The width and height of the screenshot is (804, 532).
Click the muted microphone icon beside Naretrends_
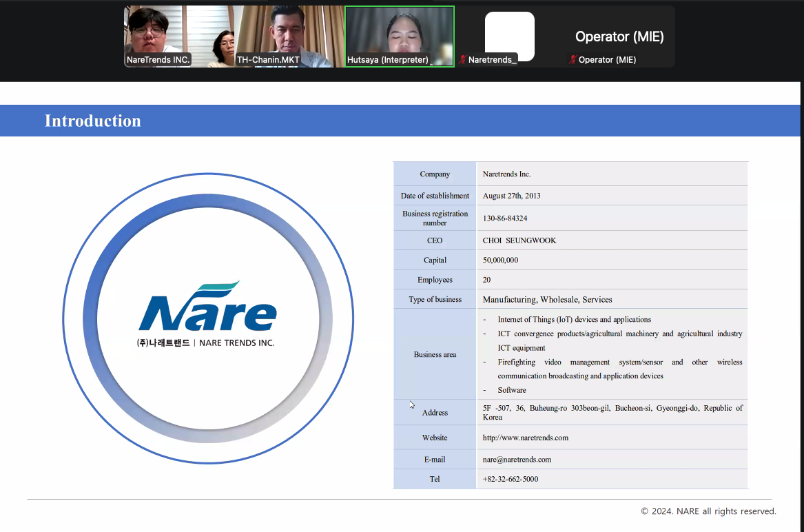[x=462, y=60]
